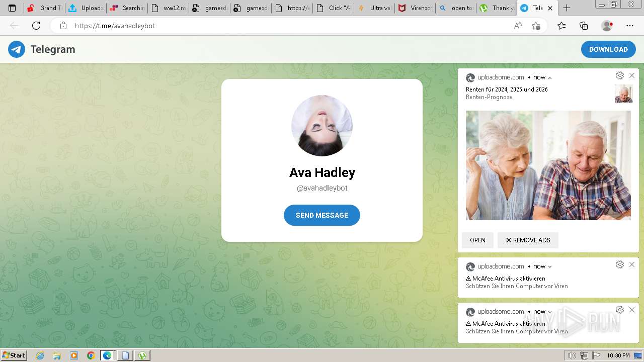The height and width of the screenshot is (362, 644).
Task: Open File Explorer from the taskbar
Action: (57, 355)
